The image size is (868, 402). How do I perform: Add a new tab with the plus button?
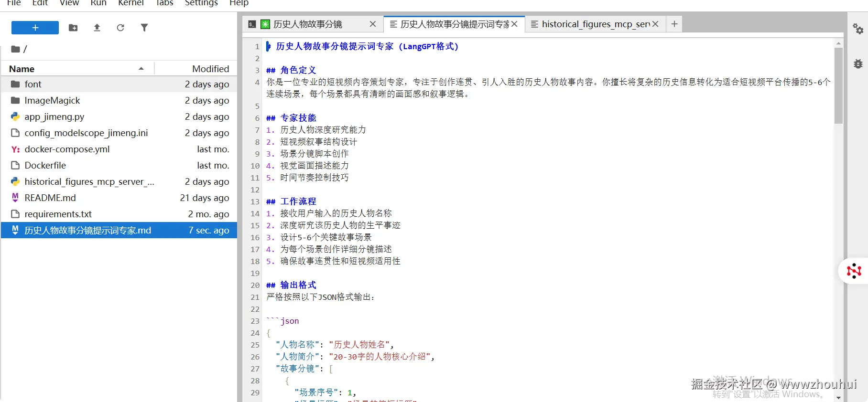click(674, 24)
